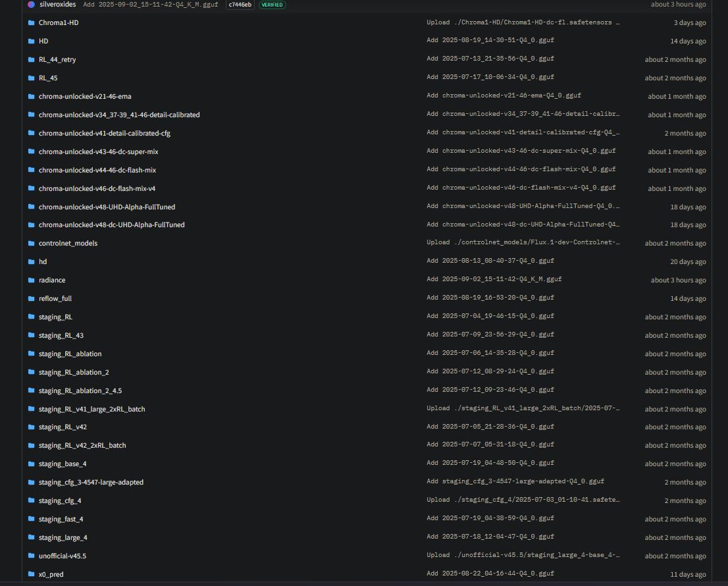
Task: Click folder icon for chroma-unlocked-v44-46-dc-flash-mix
Action: tap(31, 170)
